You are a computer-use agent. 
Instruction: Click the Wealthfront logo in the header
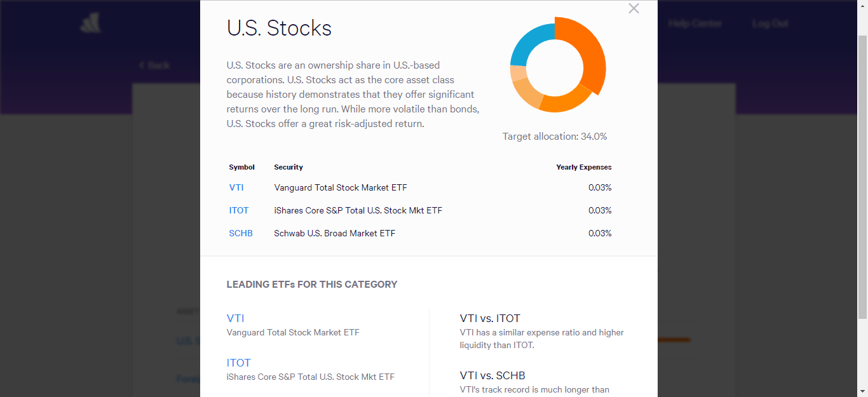pyautogui.click(x=90, y=24)
